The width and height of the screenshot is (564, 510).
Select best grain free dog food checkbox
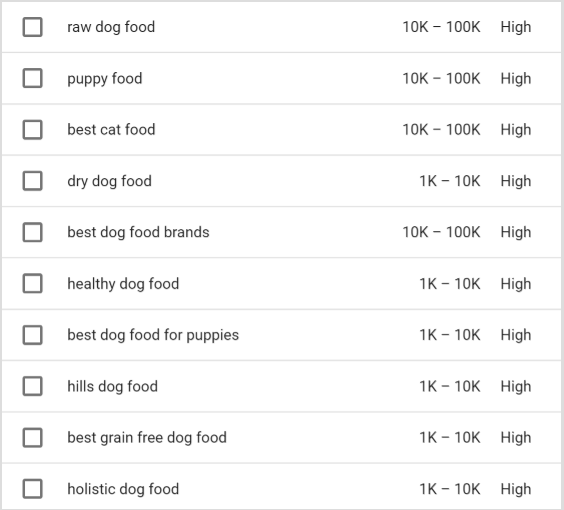click(33, 437)
